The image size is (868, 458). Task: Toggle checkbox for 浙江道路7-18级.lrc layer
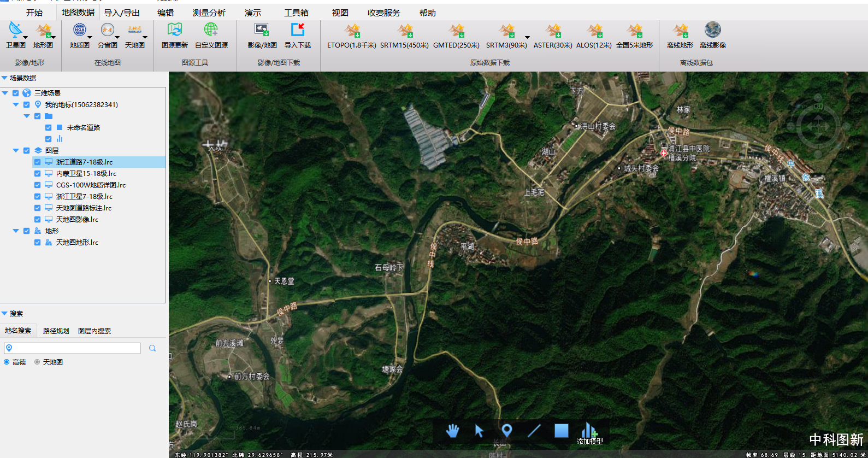[x=37, y=162]
